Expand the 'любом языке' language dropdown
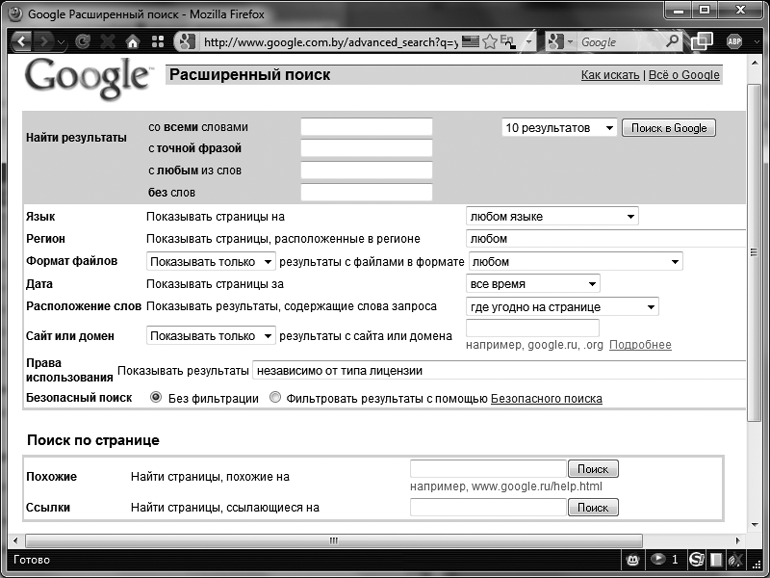Screen dimensions: 770x578 [552, 217]
